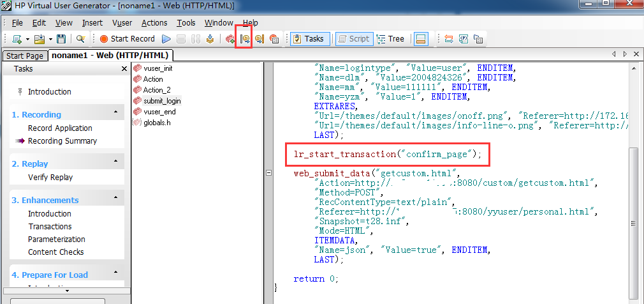Open Transactions under Enhancements
Image resolution: width=644 pixels, height=304 pixels.
click(x=50, y=226)
